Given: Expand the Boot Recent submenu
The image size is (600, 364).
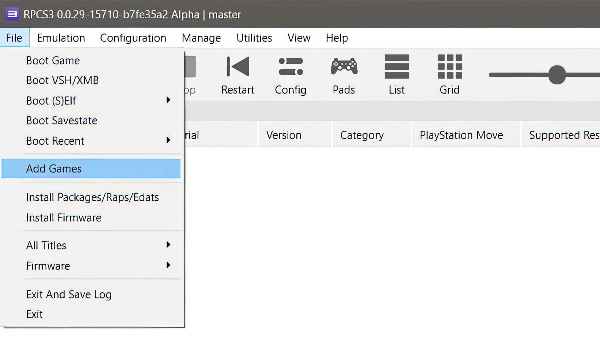Looking at the screenshot, I should [56, 141].
